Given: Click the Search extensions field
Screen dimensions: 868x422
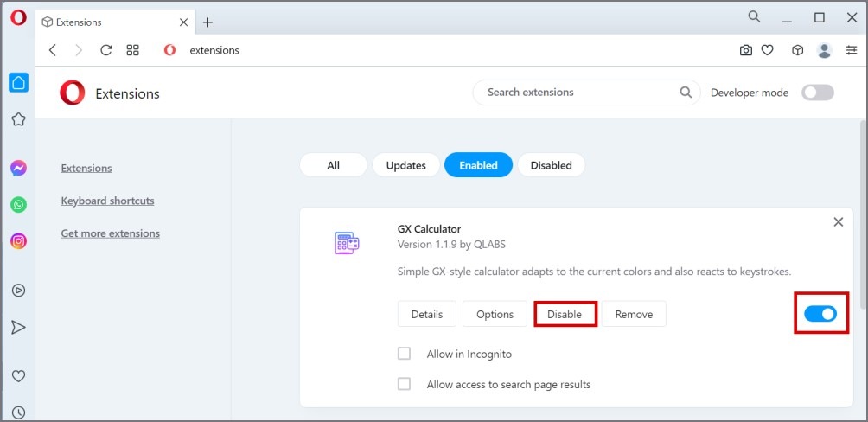Looking at the screenshot, I should pyautogui.click(x=586, y=93).
